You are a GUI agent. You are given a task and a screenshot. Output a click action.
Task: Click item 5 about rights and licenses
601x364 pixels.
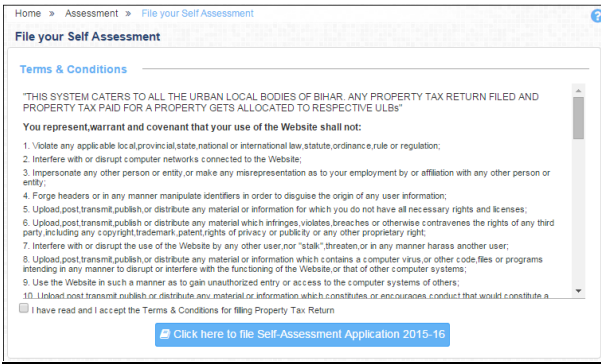point(275,210)
